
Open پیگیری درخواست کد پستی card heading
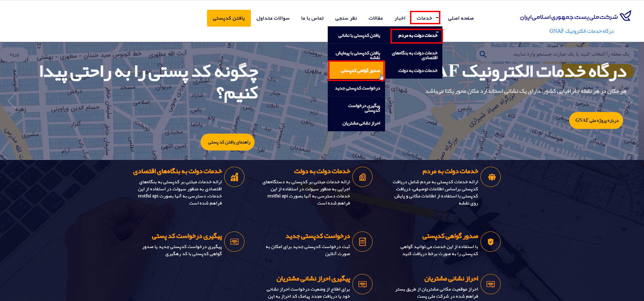pyautogui.click(x=187, y=236)
